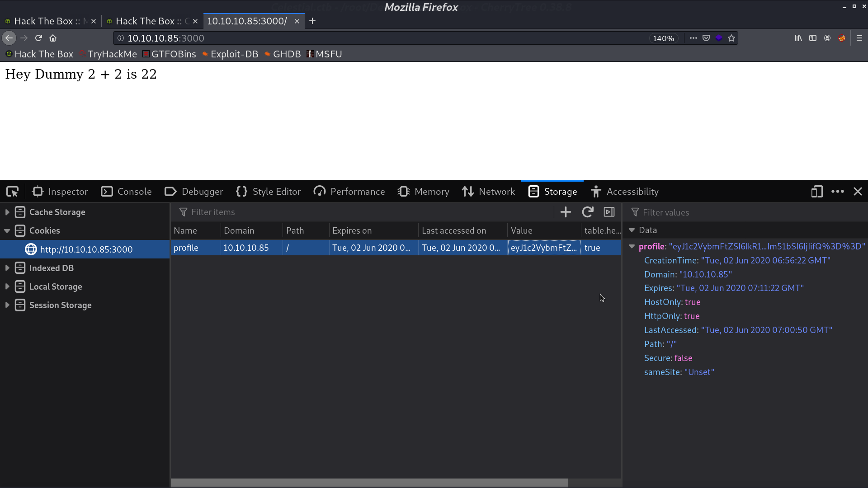Open a new tab with plus

[x=312, y=21]
